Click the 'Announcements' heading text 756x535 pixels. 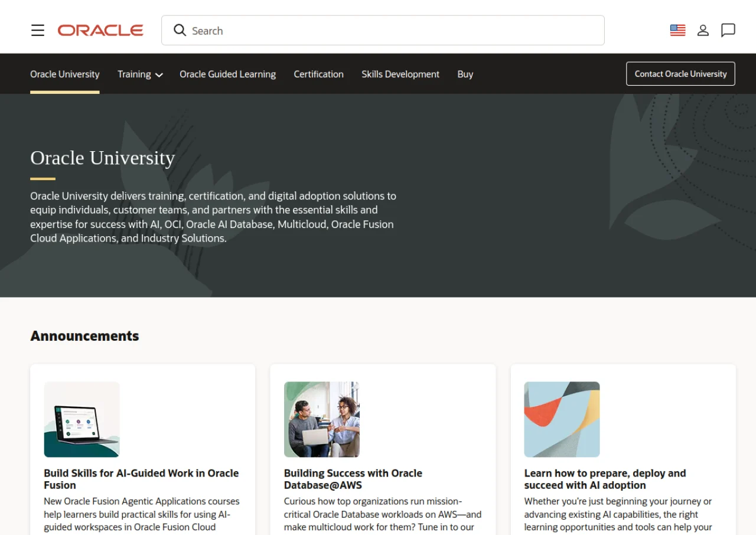[84, 336]
